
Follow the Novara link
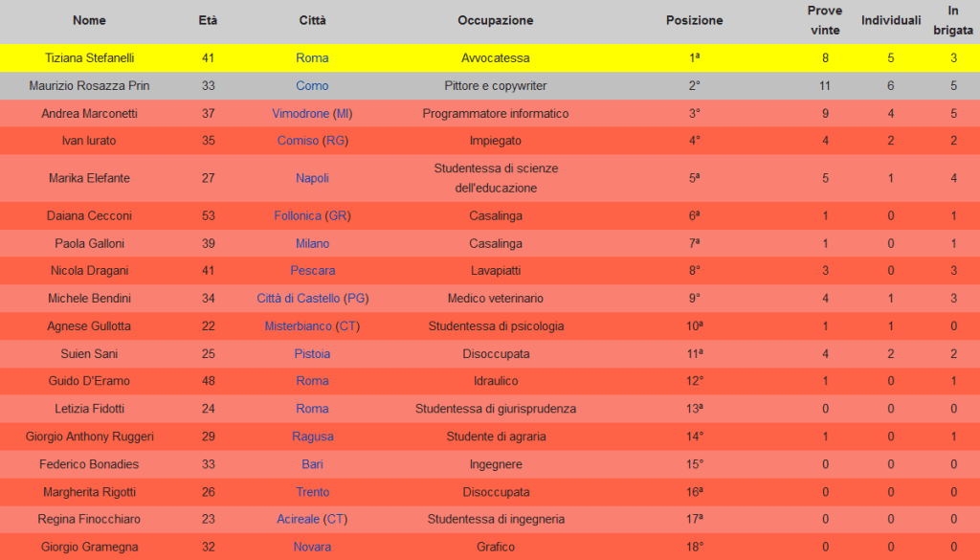tap(312, 547)
